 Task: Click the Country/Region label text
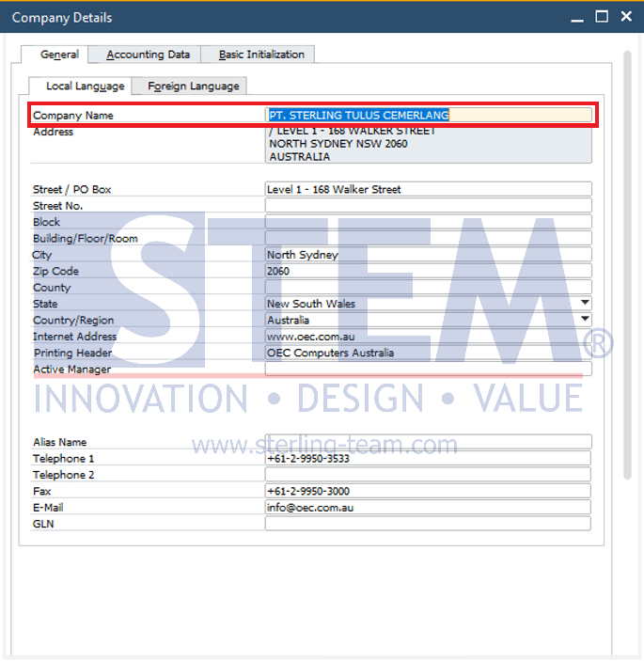point(73,320)
